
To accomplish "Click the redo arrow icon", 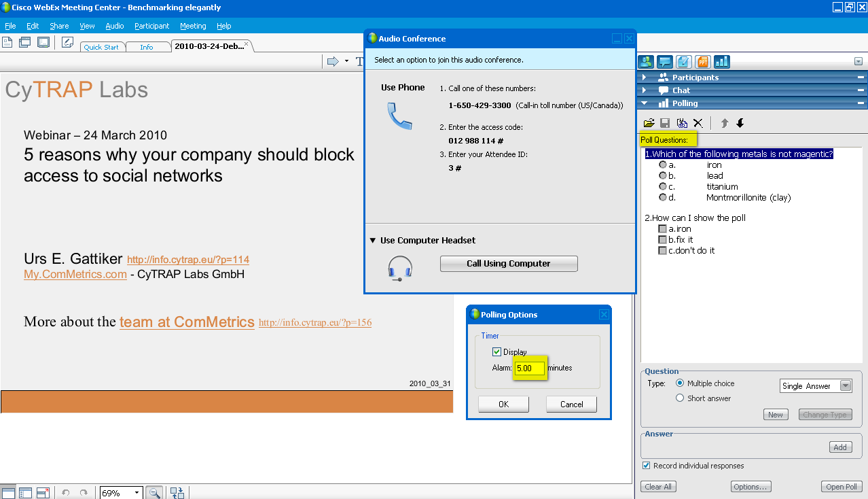I will (84, 492).
